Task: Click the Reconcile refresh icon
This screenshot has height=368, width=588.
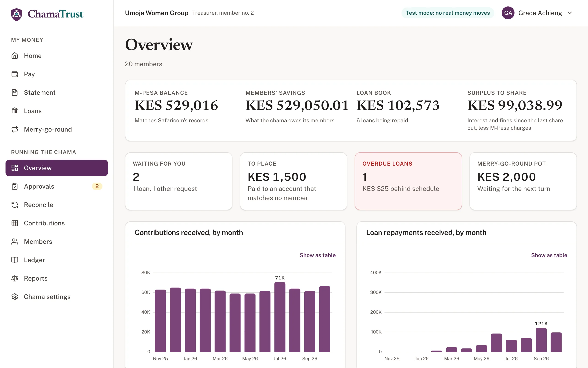Action: point(15,205)
